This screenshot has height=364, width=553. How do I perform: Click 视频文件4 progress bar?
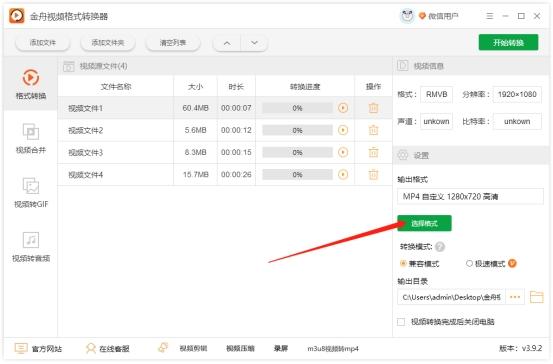tap(297, 174)
